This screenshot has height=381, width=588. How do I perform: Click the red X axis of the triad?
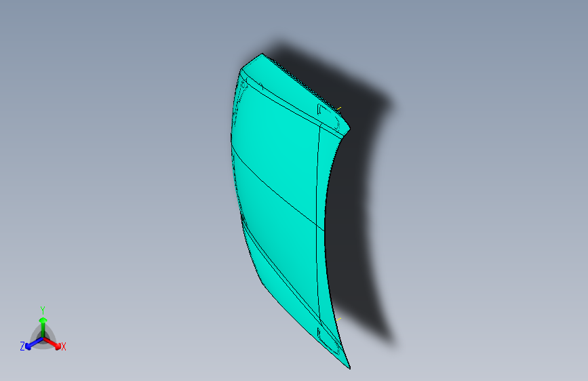[x=52, y=343]
